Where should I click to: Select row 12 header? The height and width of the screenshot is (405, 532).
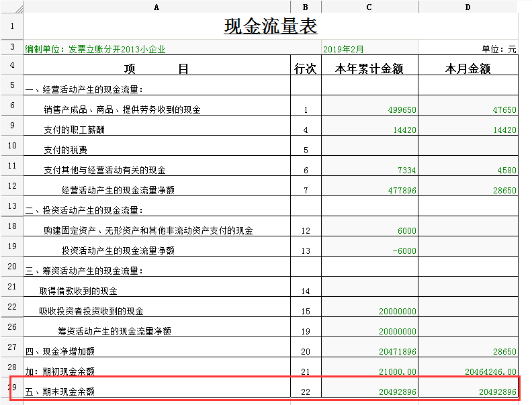[x=11, y=186]
